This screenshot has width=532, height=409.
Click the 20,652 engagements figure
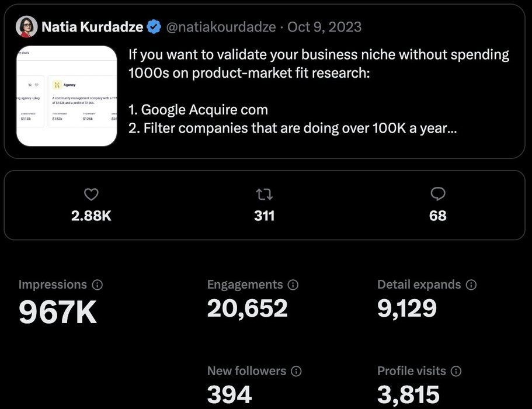tap(248, 309)
